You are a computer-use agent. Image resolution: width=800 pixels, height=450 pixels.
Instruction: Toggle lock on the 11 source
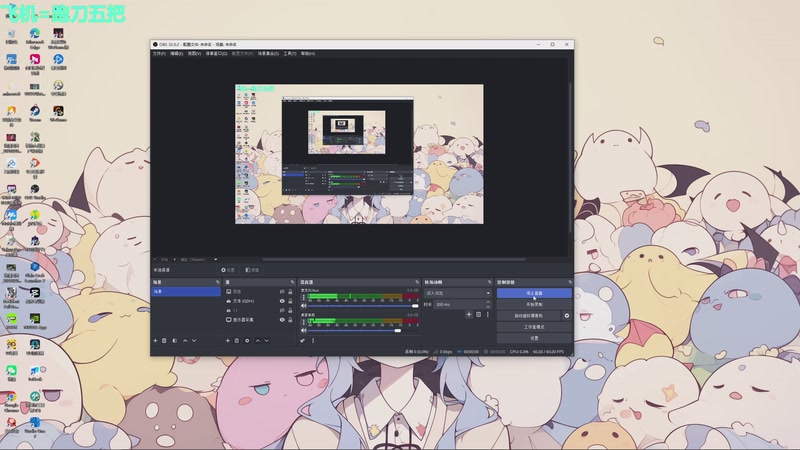[x=290, y=310]
